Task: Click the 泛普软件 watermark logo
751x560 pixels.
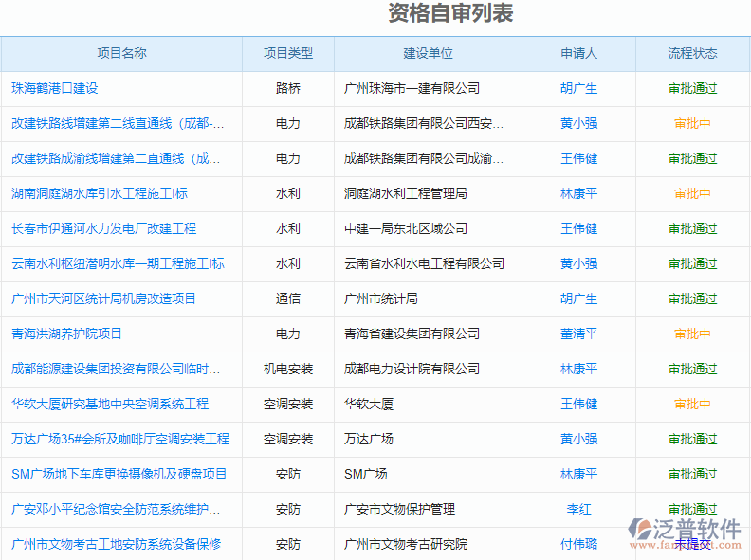Action: pos(686,532)
